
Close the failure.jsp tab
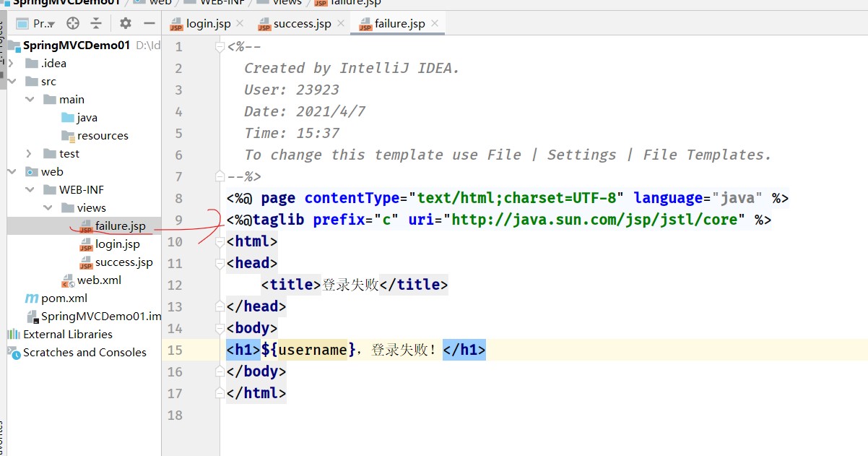[435, 24]
